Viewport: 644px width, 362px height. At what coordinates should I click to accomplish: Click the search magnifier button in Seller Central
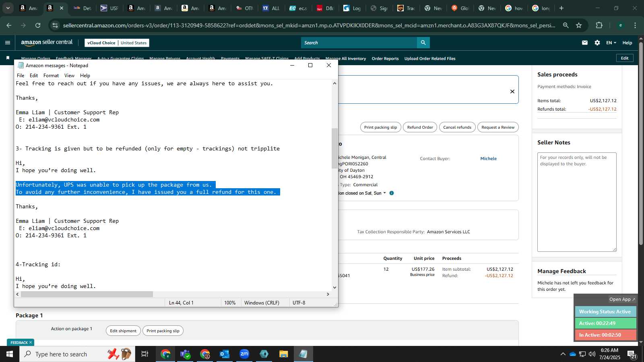(423, 43)
